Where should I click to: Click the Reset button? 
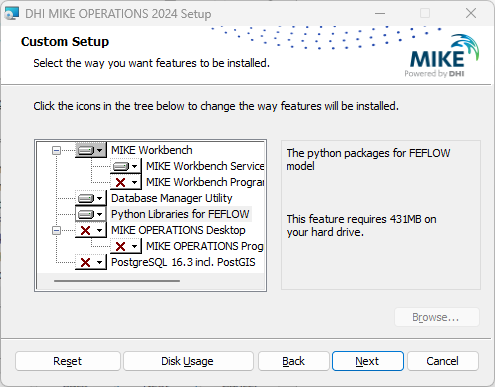click(68, 361)
